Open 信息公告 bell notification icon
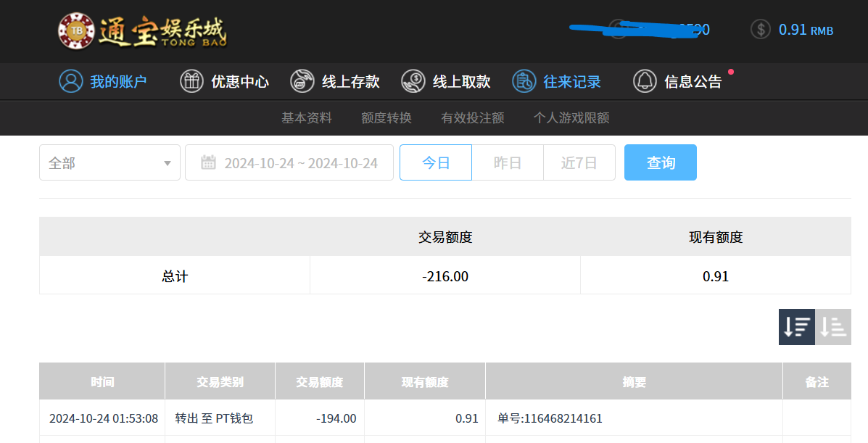 click(x=645, y=81)
